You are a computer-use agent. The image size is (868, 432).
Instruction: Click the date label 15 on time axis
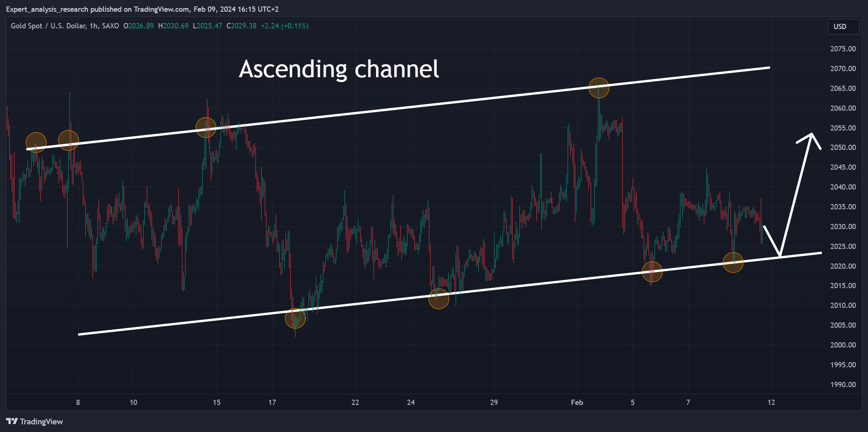click(217, 402)
